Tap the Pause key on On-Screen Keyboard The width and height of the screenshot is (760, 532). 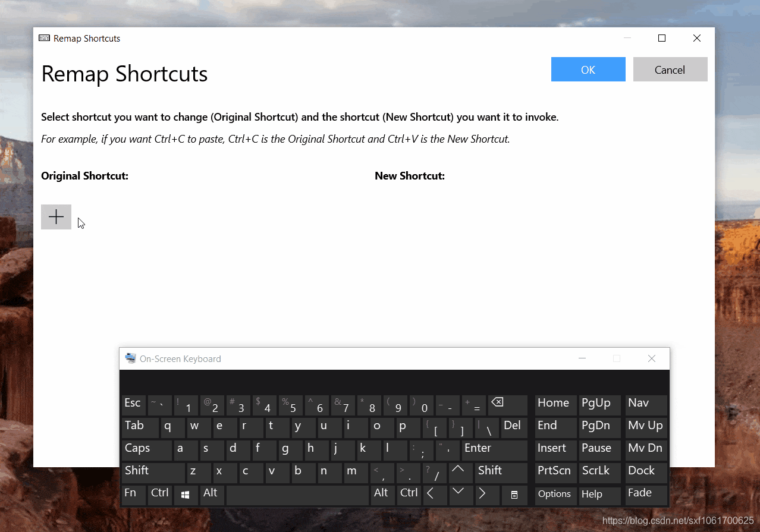click(x=599, y=450)
